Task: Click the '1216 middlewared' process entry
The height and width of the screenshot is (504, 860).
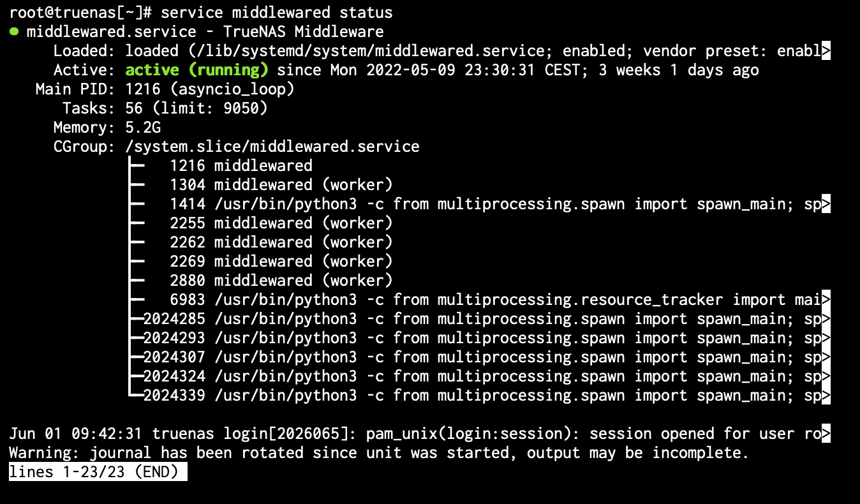Action: [x=241, y=166]
